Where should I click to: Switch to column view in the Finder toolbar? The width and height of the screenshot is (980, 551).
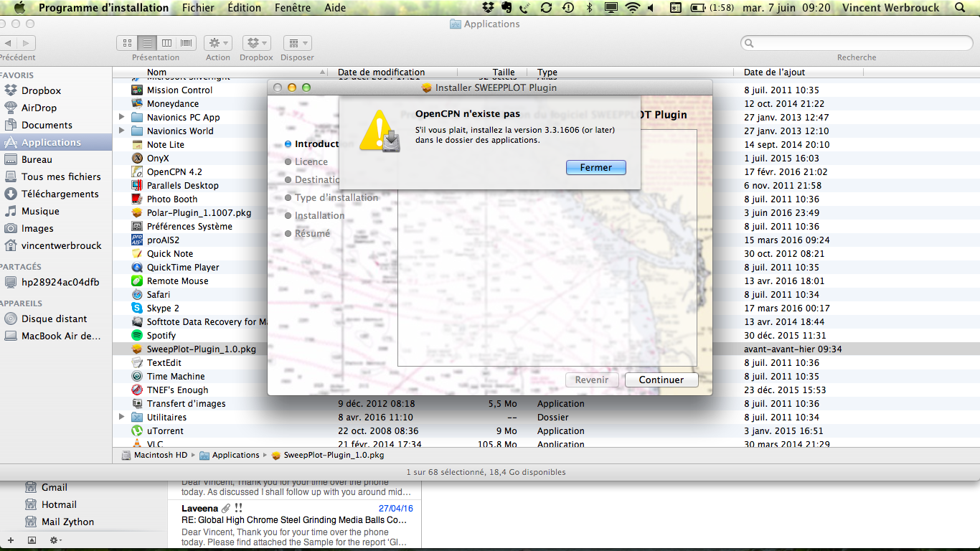coord(166,43)
